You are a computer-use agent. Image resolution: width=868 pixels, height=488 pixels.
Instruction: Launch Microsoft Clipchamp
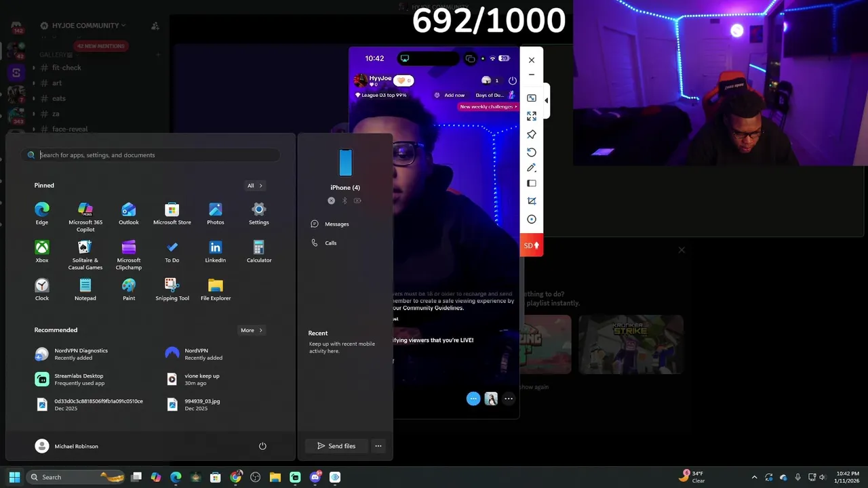129,254
